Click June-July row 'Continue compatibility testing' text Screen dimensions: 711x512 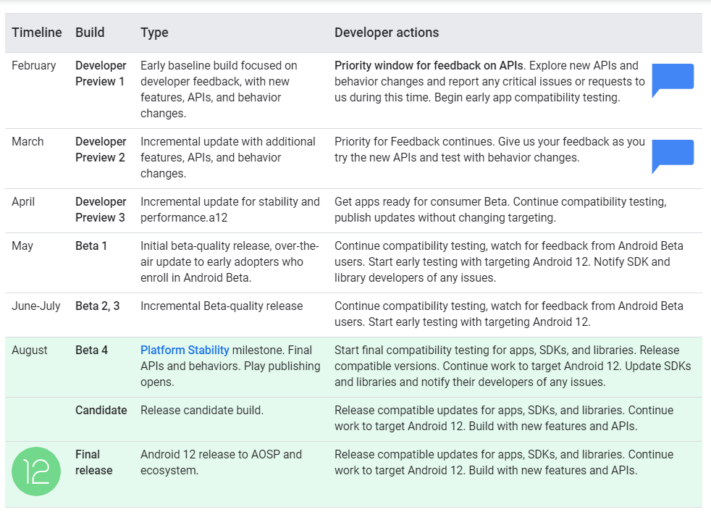click(x=411, y=306)
